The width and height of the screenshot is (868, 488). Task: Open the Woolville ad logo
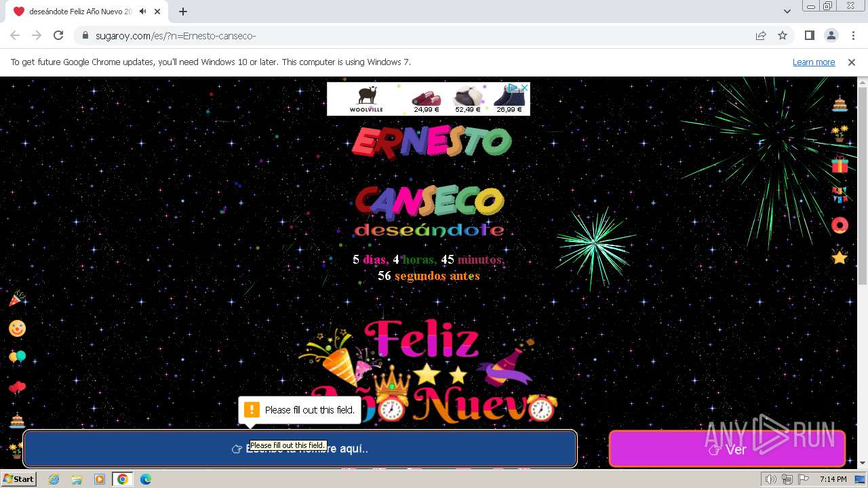(366, 99)
